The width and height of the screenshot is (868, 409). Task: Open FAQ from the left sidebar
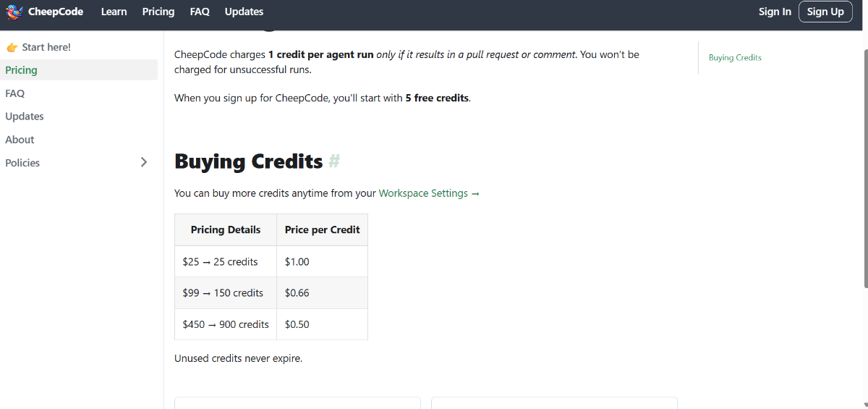coord(15,93)
